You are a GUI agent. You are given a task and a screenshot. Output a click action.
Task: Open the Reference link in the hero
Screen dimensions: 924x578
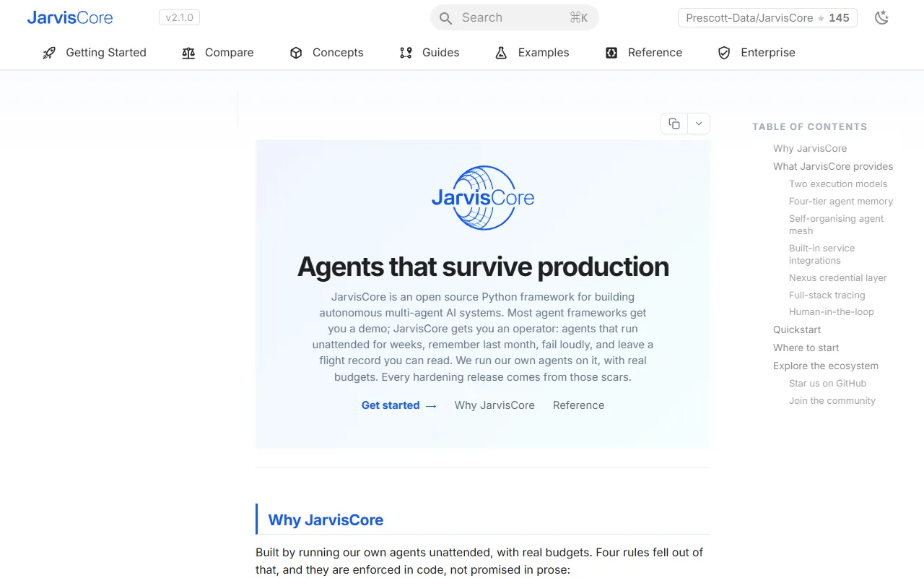coord(578,405)
